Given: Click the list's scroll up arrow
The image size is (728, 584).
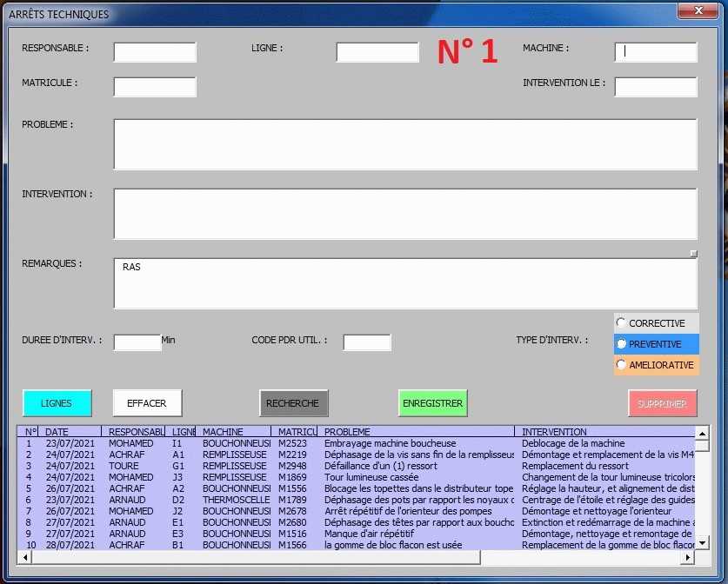Looking at the screenshot, I should click(703, 433).
